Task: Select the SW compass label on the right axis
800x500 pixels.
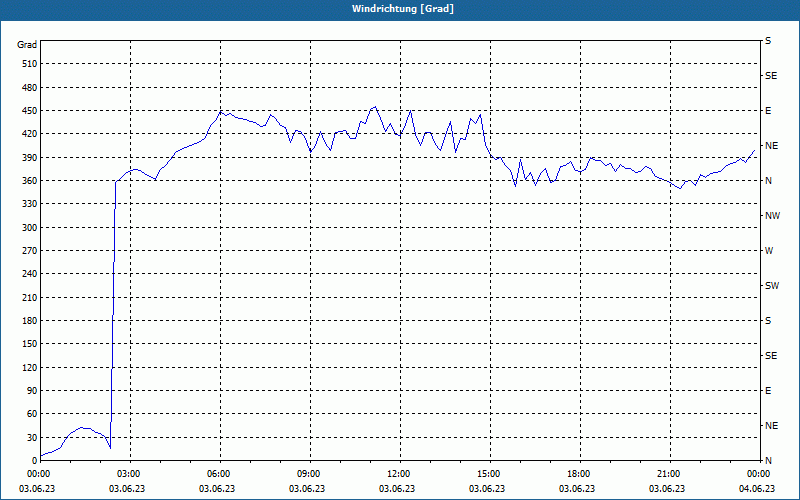Action: (772, 286)
